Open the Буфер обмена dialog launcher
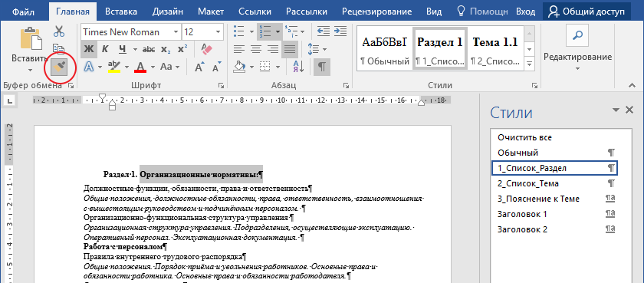Screen dimensions: 644x283 click(71, 85)
